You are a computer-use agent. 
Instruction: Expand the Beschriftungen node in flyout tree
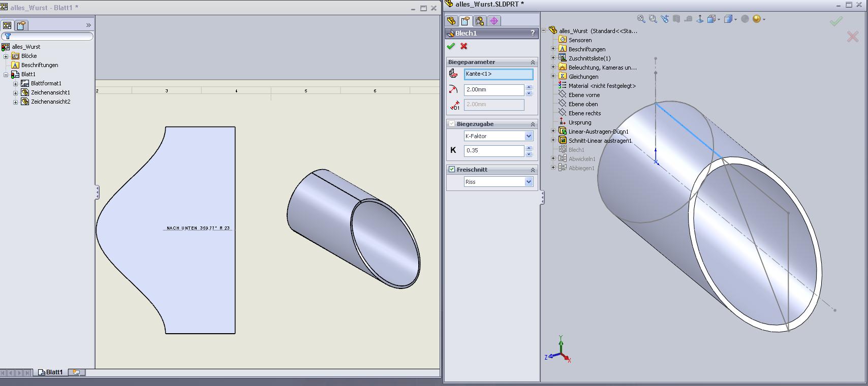coord(553,49)
